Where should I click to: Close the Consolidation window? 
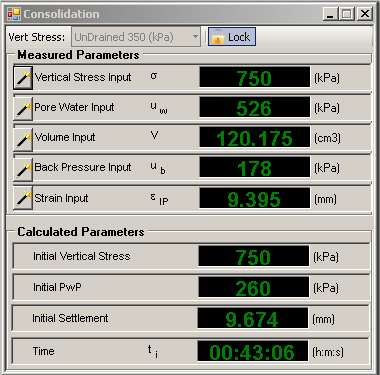coord(365,14)
